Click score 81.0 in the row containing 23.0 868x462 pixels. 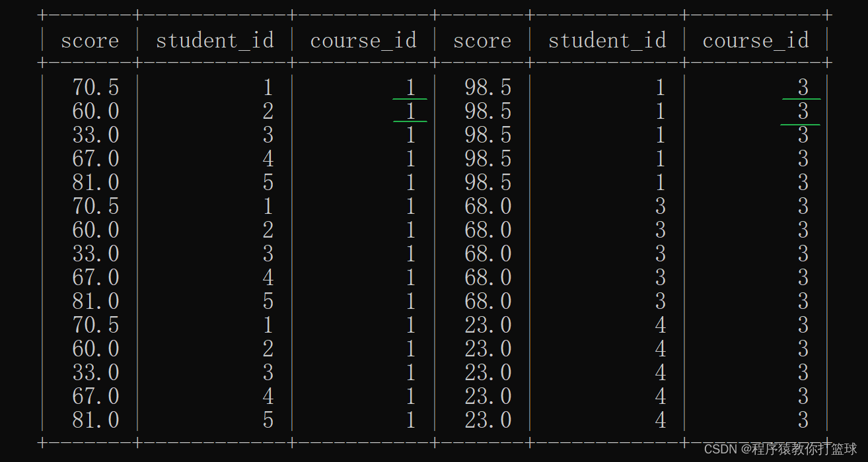pyautogui.click(x=96, y=420)
